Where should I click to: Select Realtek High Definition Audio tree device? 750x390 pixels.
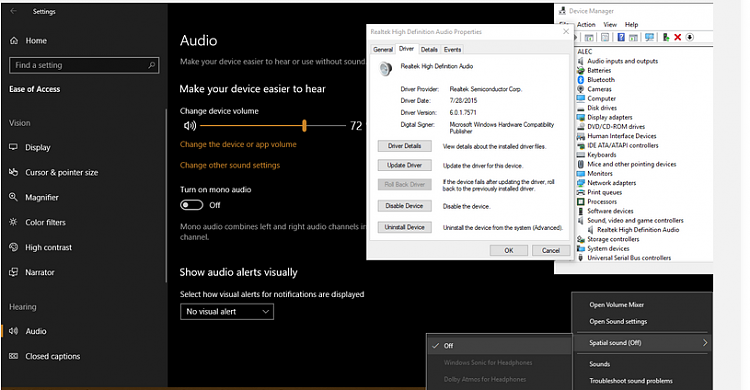click(x=638, y=230)
